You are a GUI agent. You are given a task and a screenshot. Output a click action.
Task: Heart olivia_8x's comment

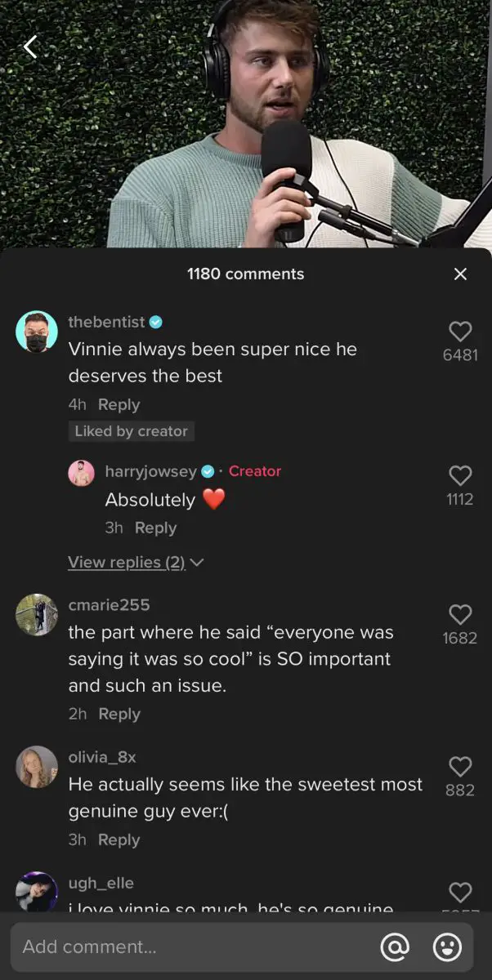(x=460, y=766)
